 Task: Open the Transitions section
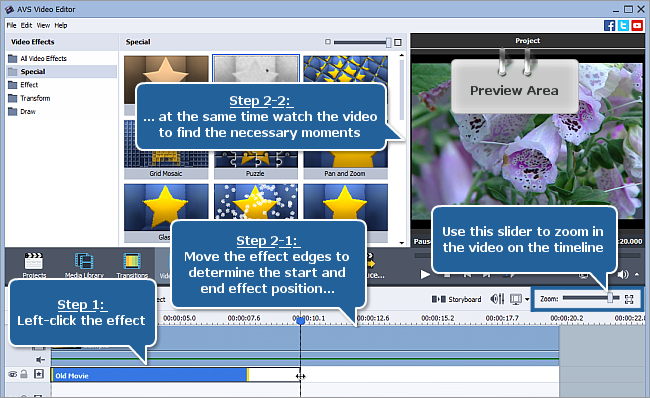tap(132, 265)
